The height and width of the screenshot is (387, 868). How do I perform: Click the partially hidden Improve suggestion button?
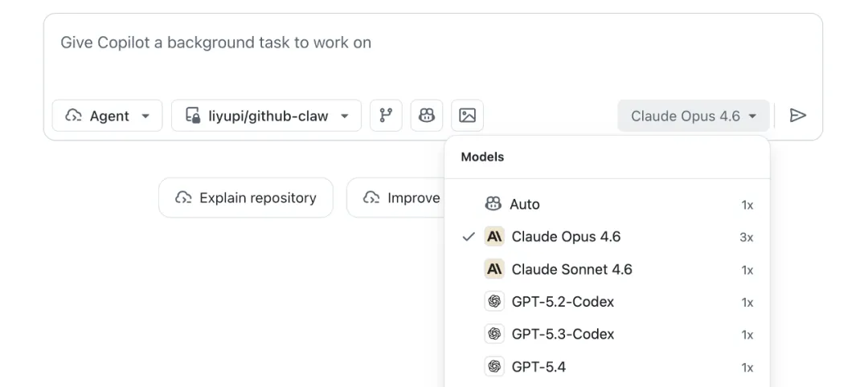tap(395, 198)
